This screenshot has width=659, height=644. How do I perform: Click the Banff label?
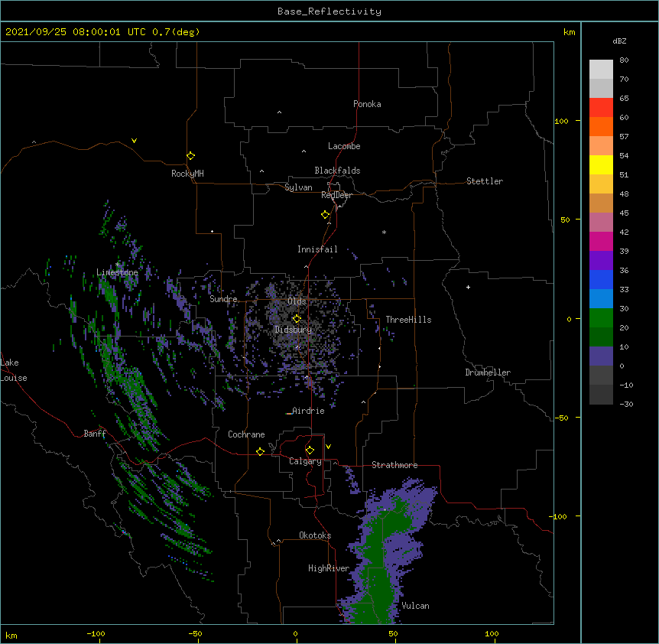point(95,434)
